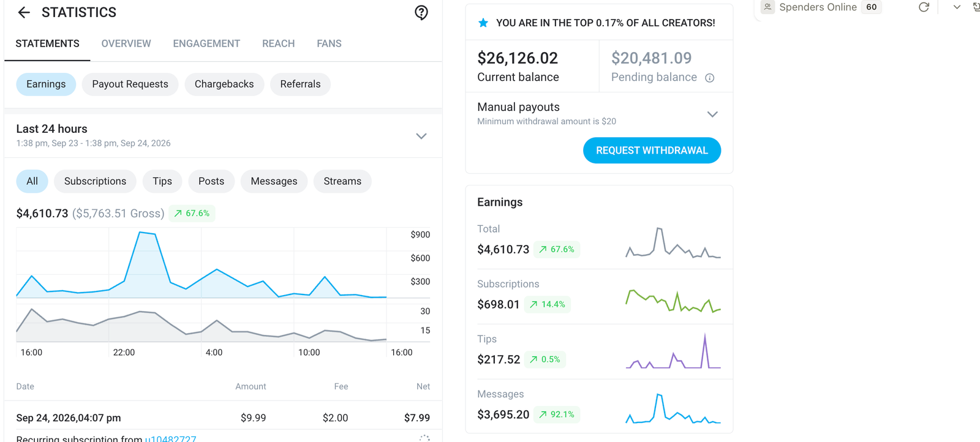Click the Messages blue sparkline chart

[673, 408]
